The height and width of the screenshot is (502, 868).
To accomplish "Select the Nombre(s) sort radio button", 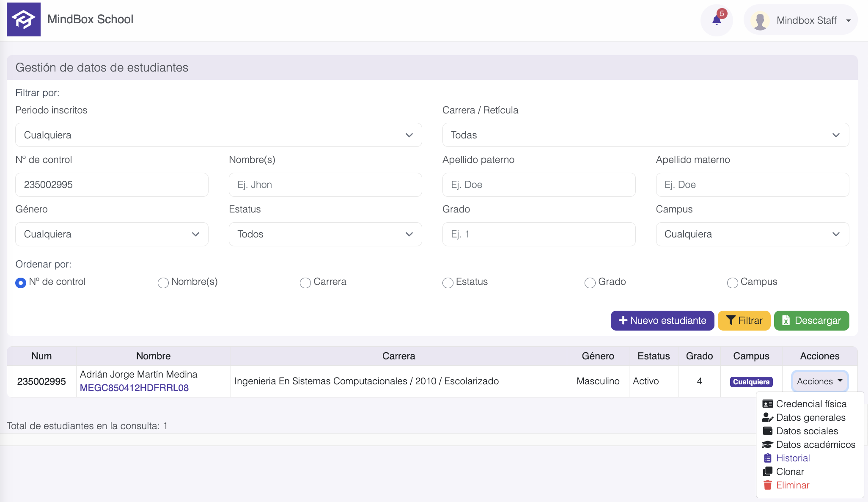I will click(163, 283).
